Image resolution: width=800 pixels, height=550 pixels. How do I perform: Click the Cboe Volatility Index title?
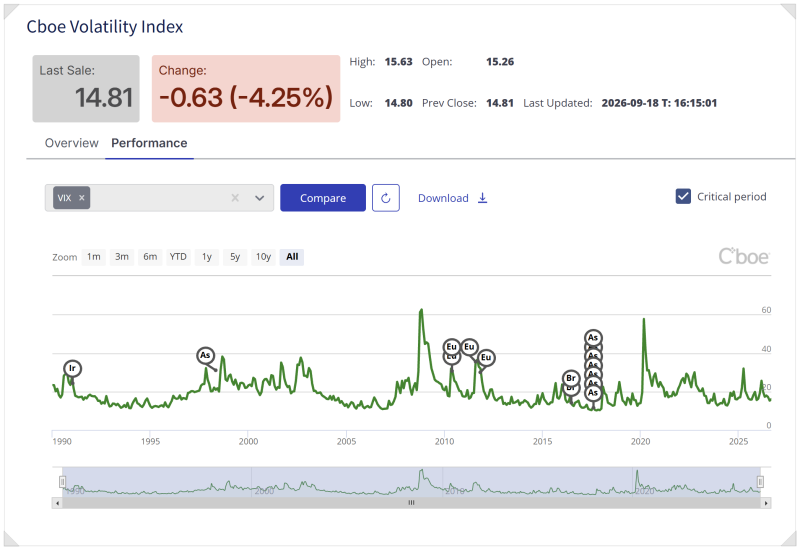105,27
